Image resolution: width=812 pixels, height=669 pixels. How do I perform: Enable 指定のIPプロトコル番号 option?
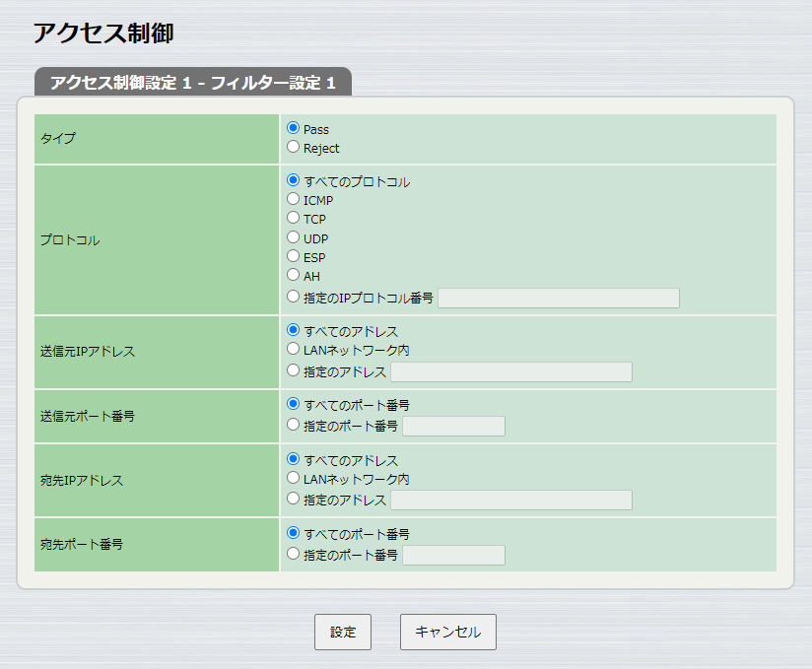[293, 296]
